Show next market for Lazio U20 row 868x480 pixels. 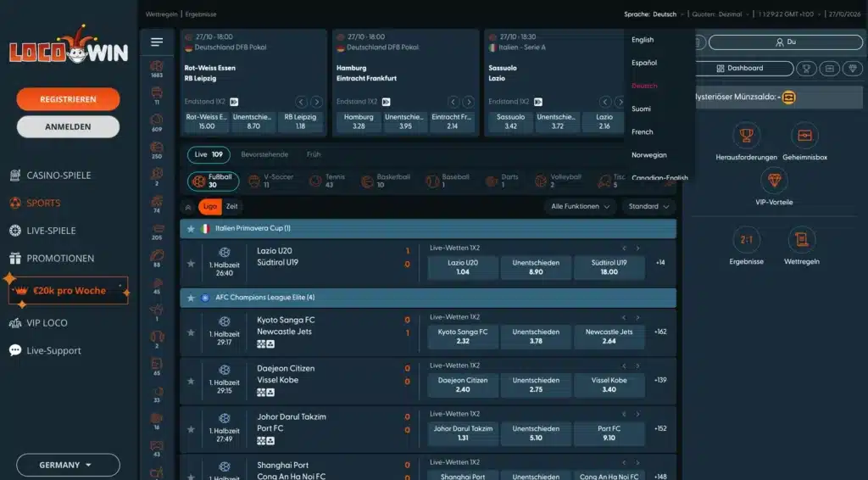pyautogui.click(x=637, y=248)
